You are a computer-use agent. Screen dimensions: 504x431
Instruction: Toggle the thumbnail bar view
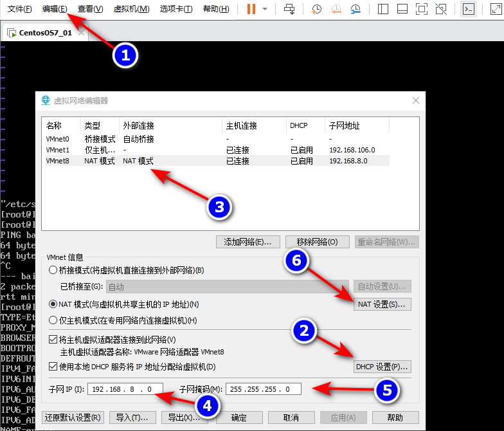[402, 9]
